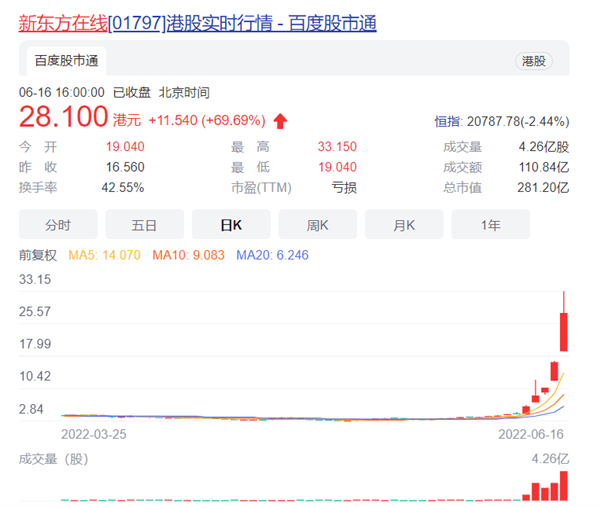This screenshot has height=507, width=600.
Task: Click the Hang Seng value 20787.78(-2.44%)
Action: click(518, 122)
